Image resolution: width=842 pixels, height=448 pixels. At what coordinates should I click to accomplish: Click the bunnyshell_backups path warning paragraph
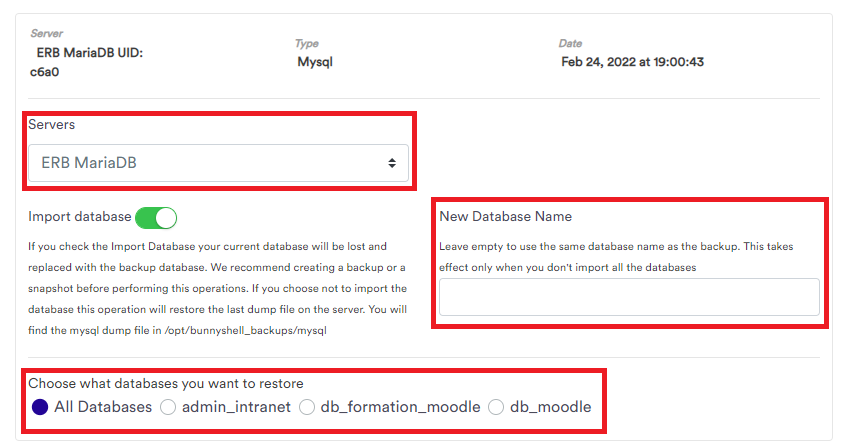(217, 288)
